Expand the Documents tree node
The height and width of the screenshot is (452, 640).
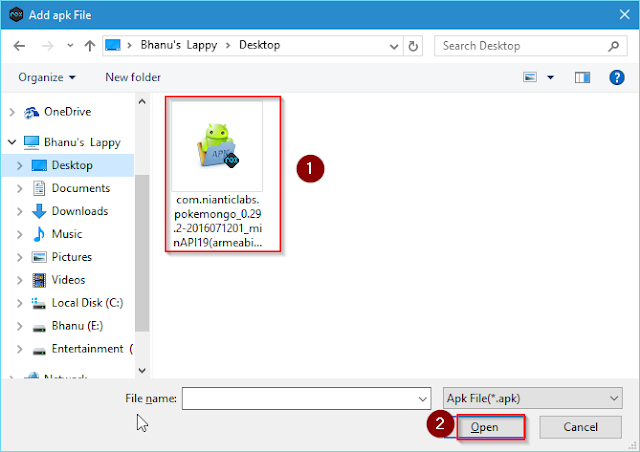click(20, 188)
